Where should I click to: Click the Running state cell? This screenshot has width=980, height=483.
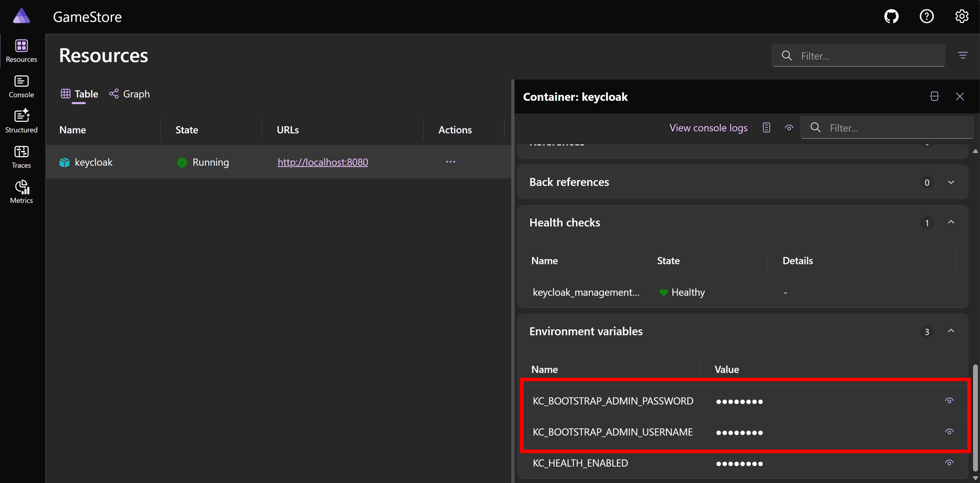click(x=203, y=162)
